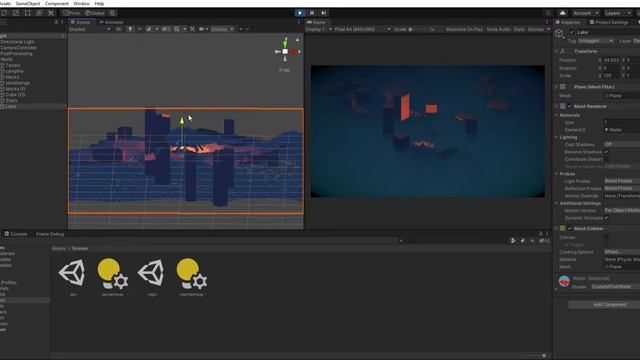Open the Cast Shadows dropdown
Image resolution: width=640 pixels, height=360 pixels.
[622, 144]
